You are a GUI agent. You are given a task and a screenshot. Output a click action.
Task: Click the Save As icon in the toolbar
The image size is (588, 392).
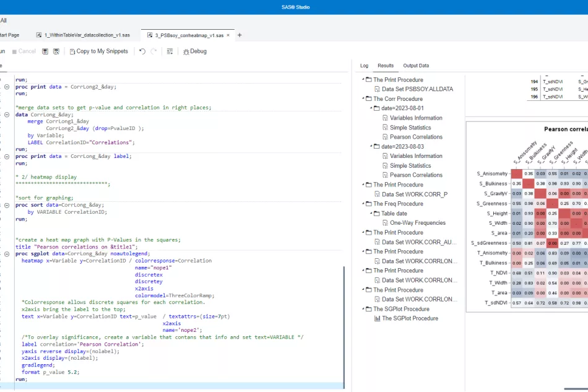[x=56, y=51]
